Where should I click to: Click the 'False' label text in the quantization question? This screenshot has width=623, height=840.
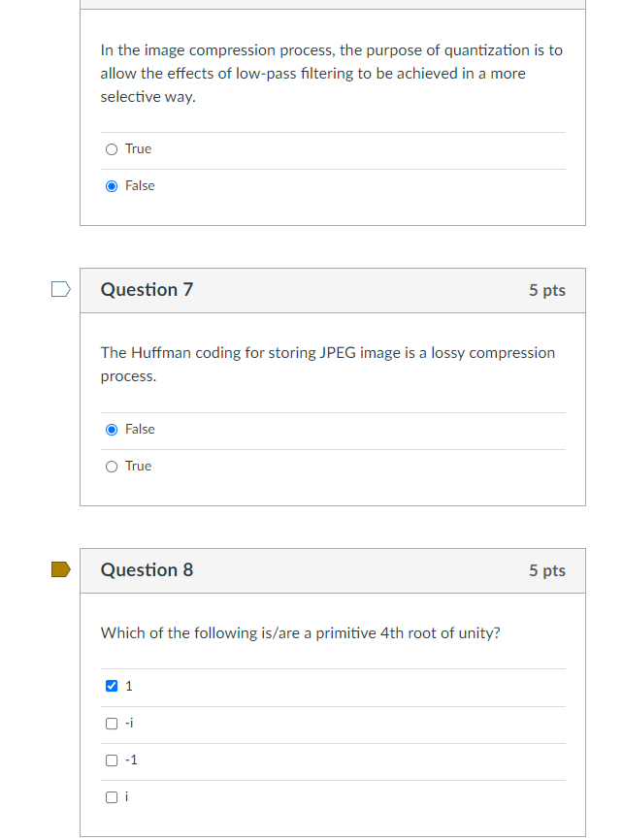coord(140,186)
